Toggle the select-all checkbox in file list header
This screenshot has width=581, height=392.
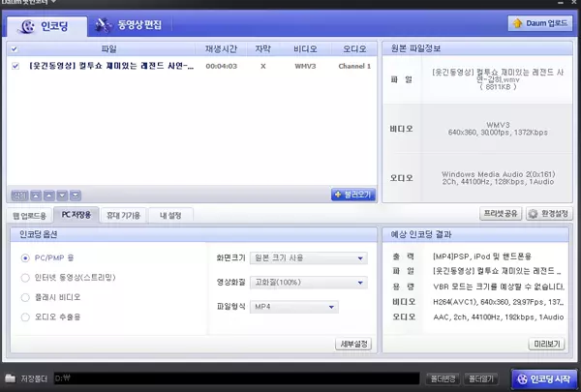click(x=15, y=49)
